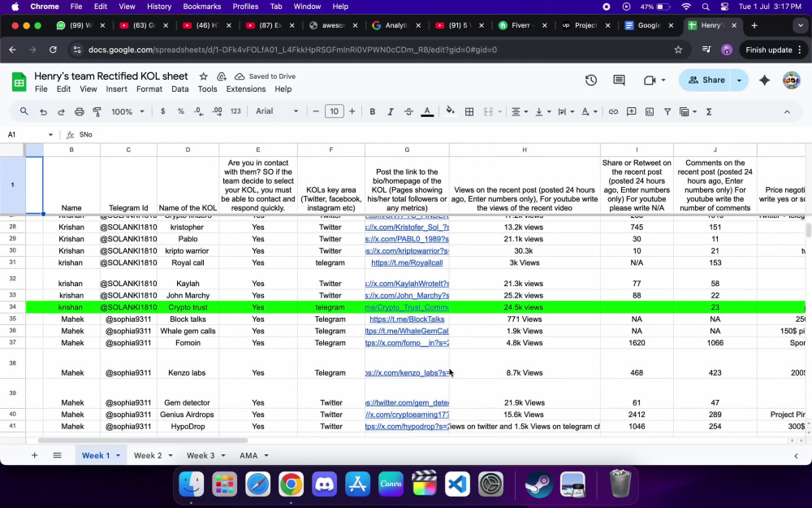Open the Kenzo labs x.com link
The height and width of the screenshot is (508, 812).
point(407,373)
